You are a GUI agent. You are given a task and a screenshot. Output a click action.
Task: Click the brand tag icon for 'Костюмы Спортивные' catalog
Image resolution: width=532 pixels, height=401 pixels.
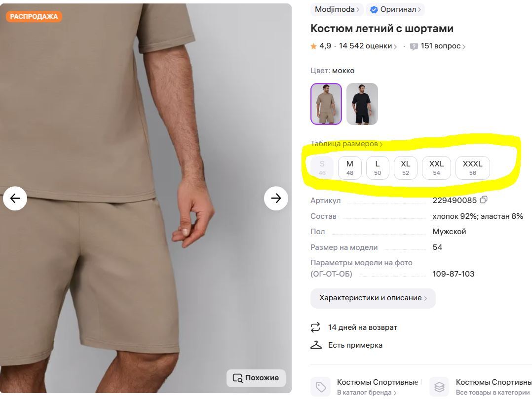tap(320, 386)
